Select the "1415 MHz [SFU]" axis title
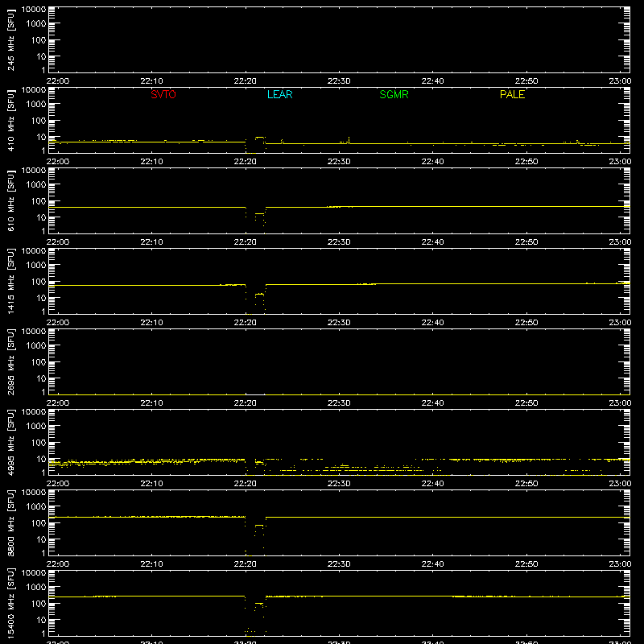The height and width of the screenshot is (644, 644). (x=11, y=282)
